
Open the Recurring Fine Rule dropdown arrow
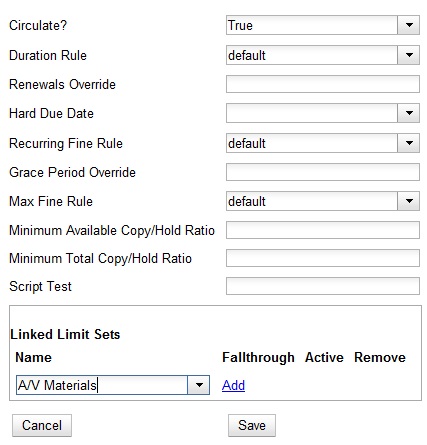[408, 143]
